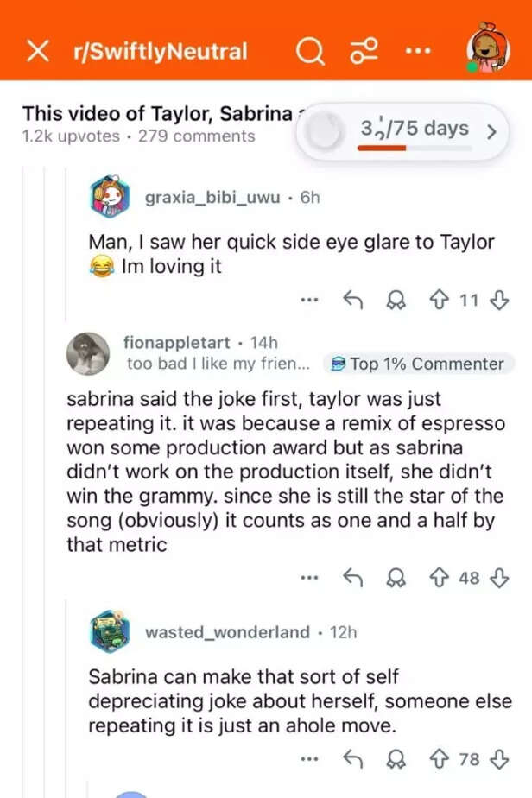Viewport: 532px width, 798px height.
Task: Open the reply icon on fionappletart's comment
Action: 353,578
